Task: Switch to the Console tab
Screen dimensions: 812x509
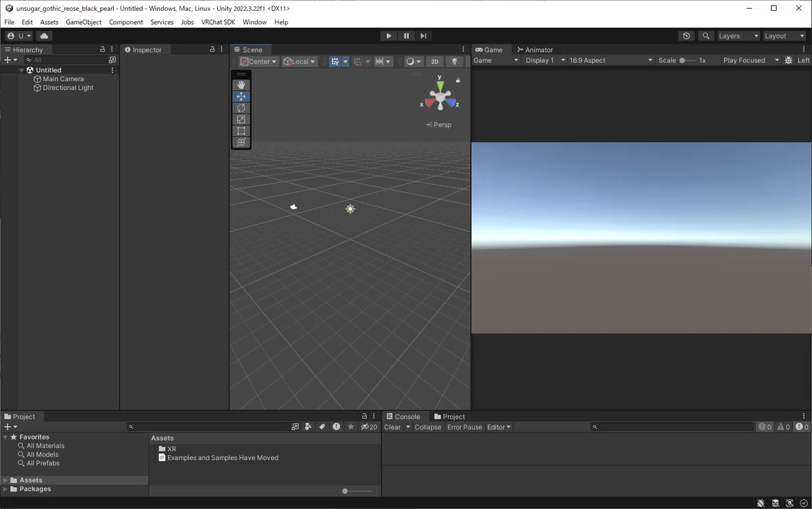Action: tap(403, 416)
